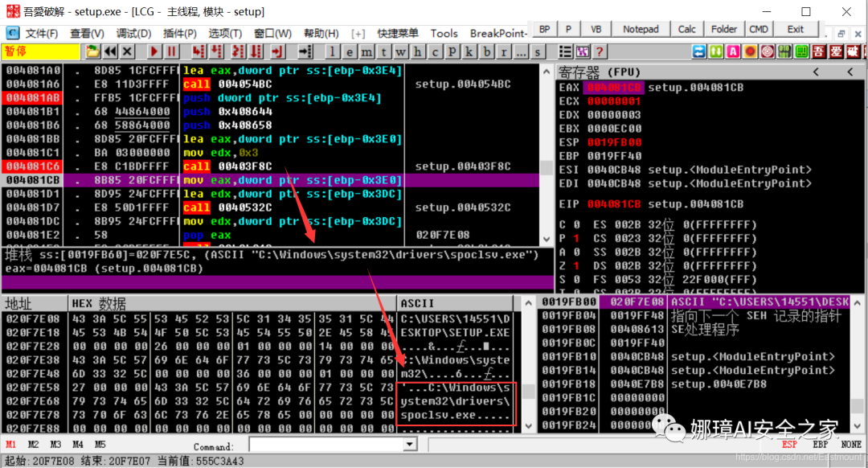Click Step Into toolbar icon
Viewport: 868px width, 468px height.
click(x=199, y=51)
